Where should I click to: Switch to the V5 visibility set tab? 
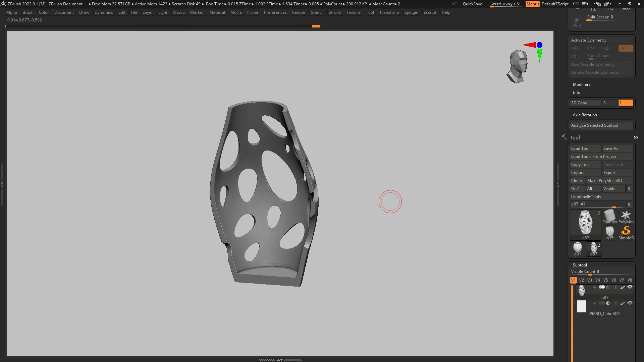(605, 280)
